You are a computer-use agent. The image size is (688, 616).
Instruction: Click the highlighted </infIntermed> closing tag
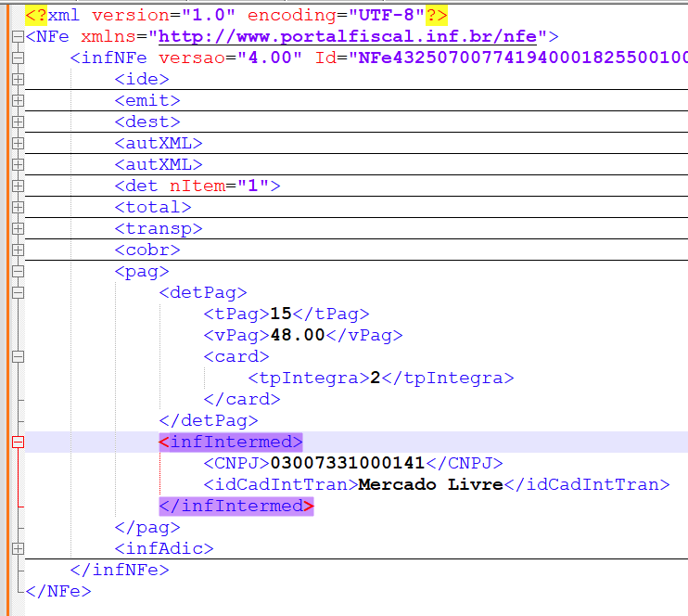click(x=236, y=507)
